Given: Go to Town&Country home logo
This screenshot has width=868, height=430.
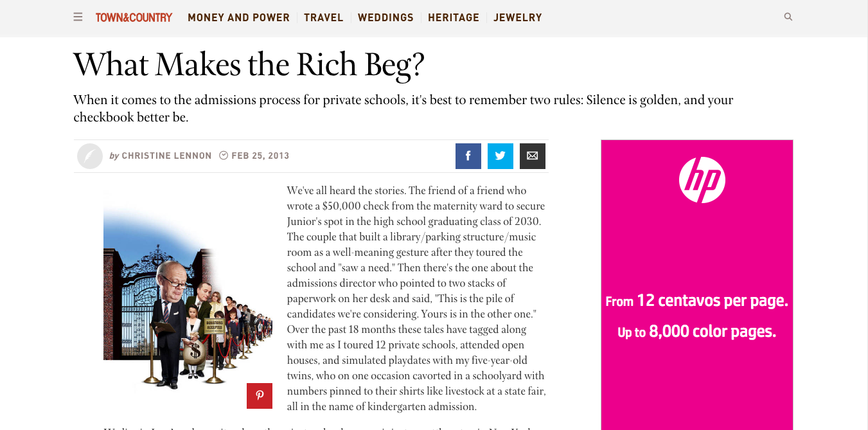Looking at the screenshot, I should point(134,17).
